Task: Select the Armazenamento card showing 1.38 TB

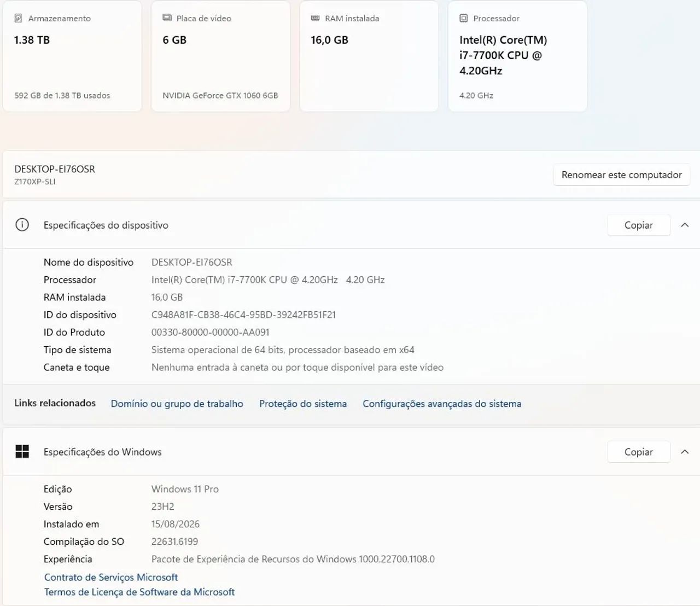Action: (72, 56)
